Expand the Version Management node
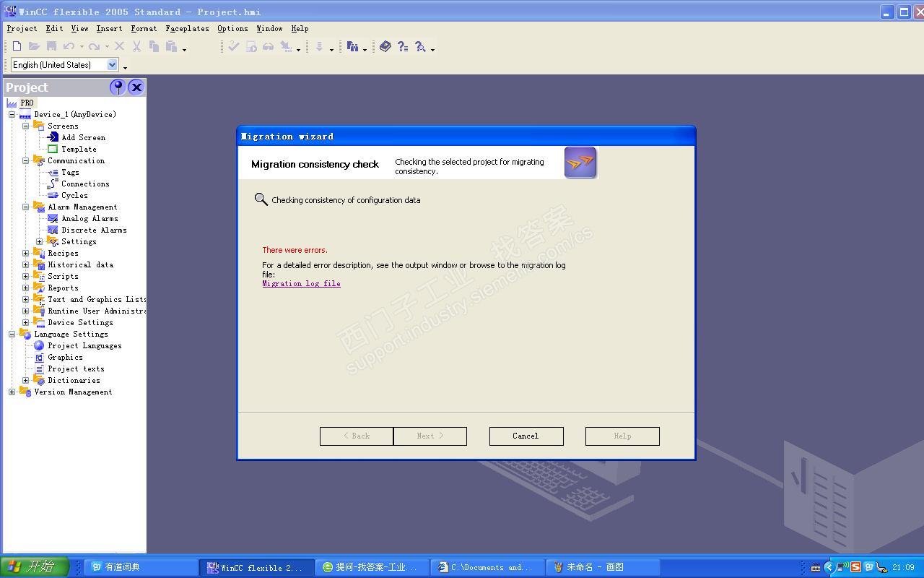Viewport: 924px width, 578px height. (12, 392)
